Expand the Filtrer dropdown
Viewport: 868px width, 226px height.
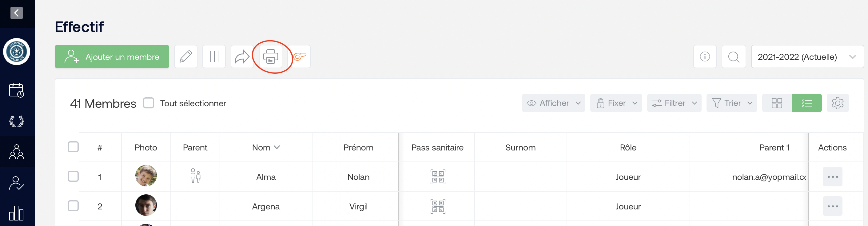(x=674, y=103)
